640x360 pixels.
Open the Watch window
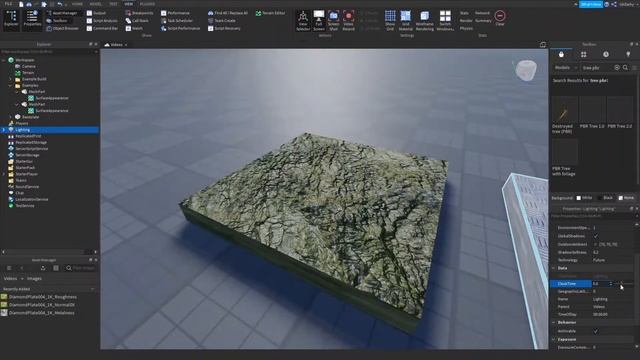(134, 29)
